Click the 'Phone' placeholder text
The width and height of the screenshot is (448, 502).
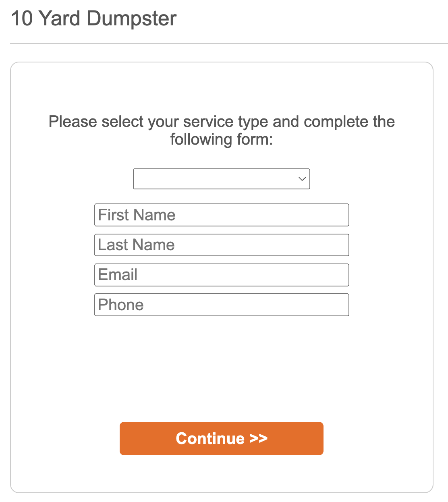tap(121, 305)
